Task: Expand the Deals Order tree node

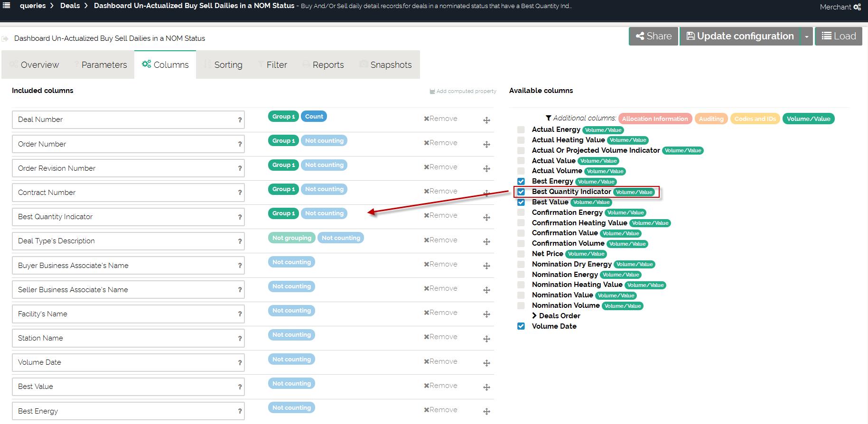Action: (534, 316)
